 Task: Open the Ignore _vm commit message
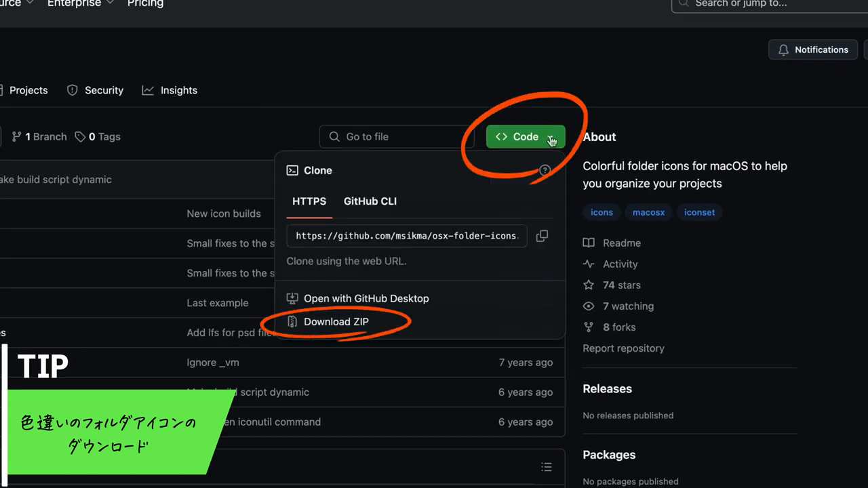click(x=213, y=363)
